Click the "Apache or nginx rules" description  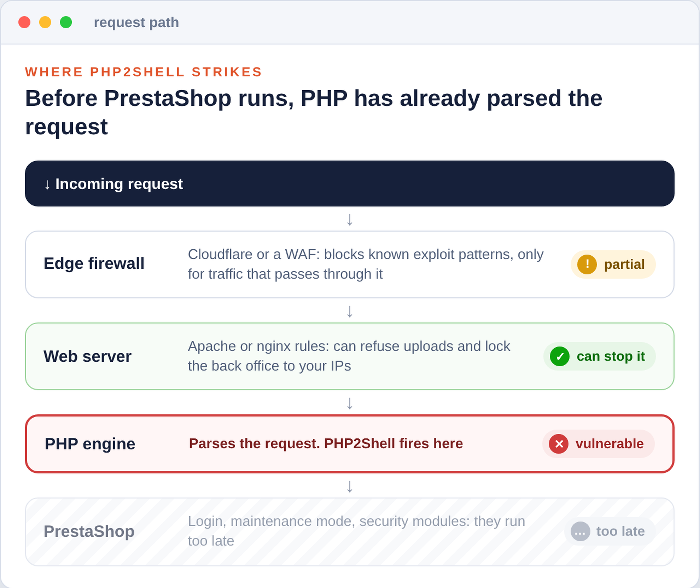[349, 356]
